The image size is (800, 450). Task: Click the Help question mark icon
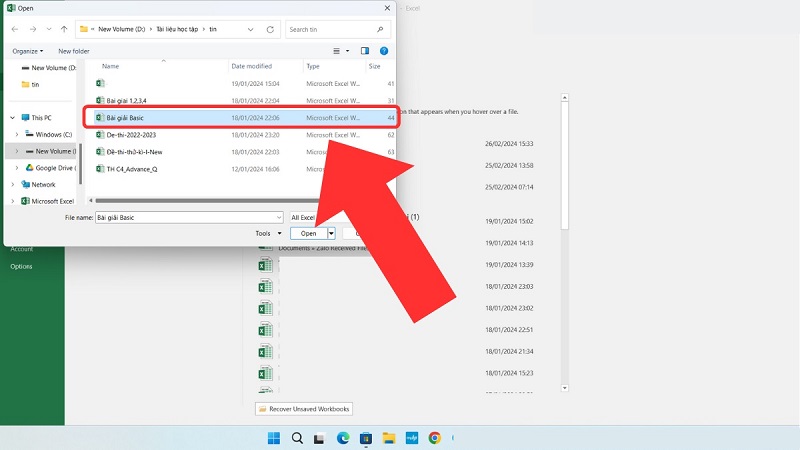tap(385, 51)
